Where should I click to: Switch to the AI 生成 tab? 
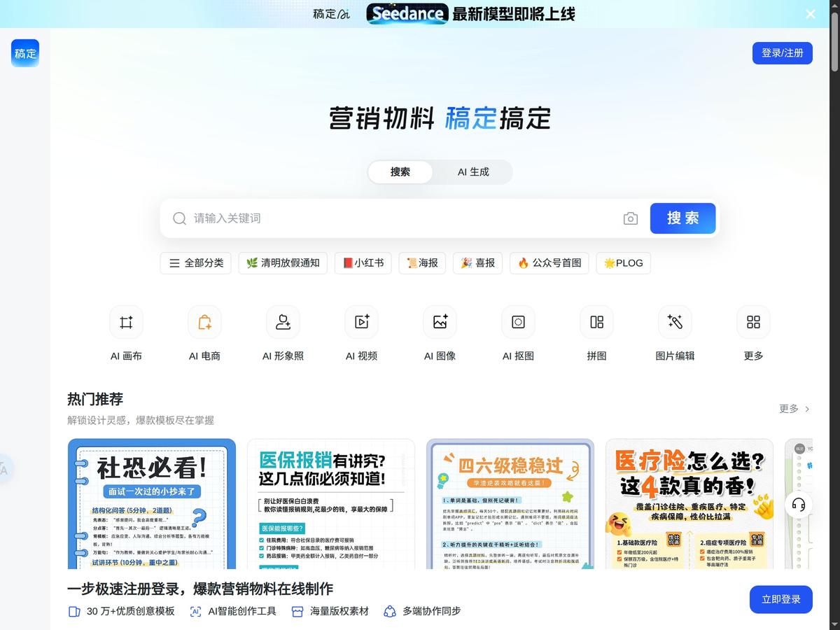(x=473, y=171)
